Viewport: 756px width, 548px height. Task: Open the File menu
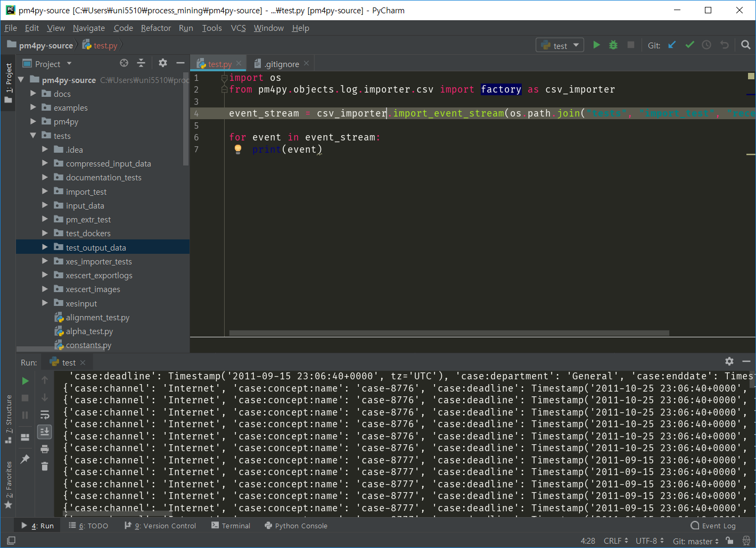11,28
